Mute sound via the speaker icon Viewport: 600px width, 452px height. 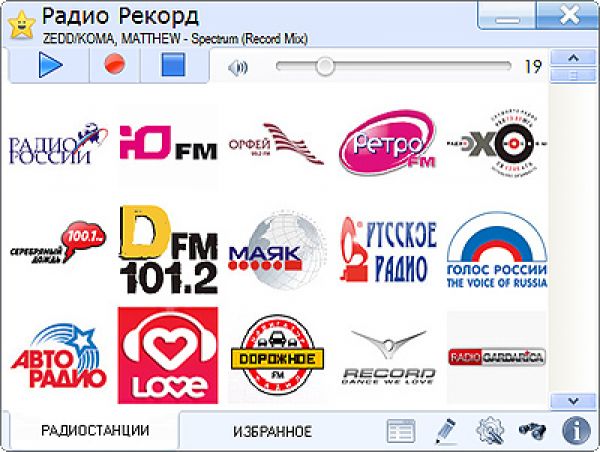tap(238, 67)
